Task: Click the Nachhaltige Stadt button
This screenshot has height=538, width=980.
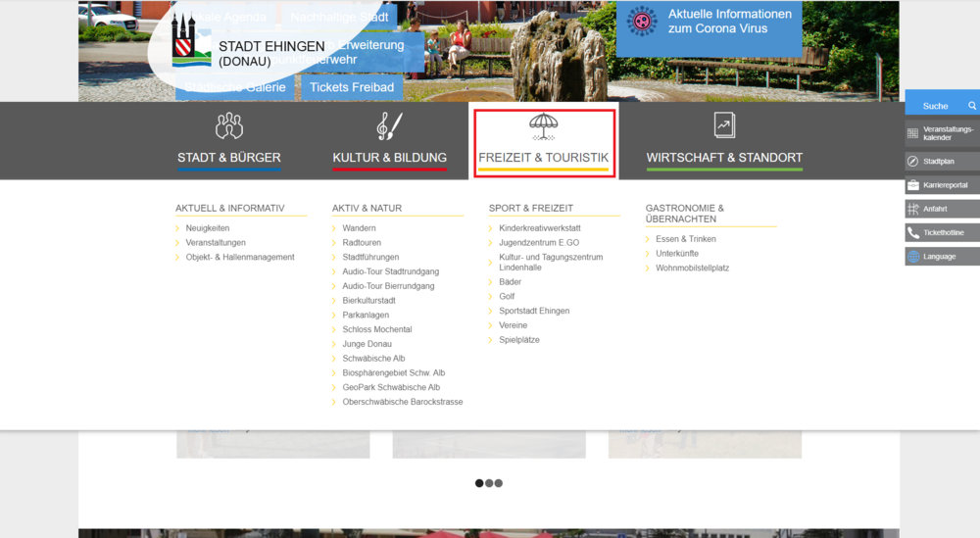Action: 339,17
